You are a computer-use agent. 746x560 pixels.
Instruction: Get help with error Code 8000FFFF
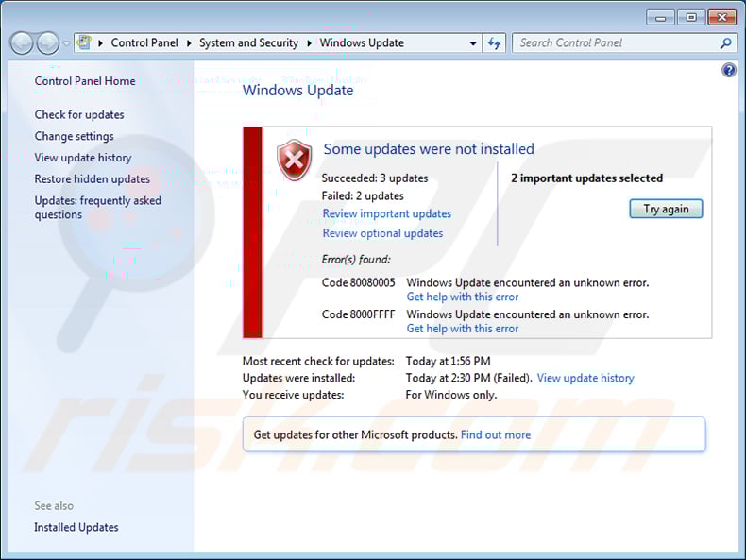pos(463,329)
